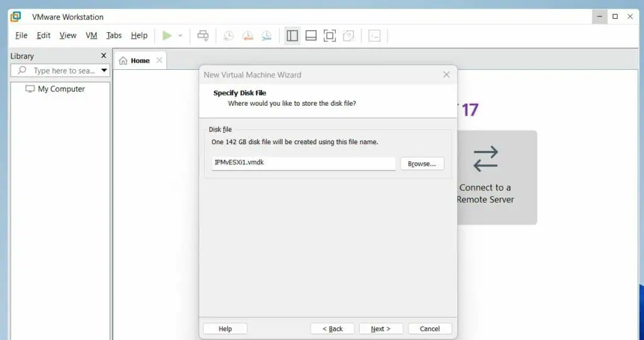The width and height of the screenshot is (644, 340).
Task: Cancel the New Virtual Machine Wizard
Action: (430, 329)
